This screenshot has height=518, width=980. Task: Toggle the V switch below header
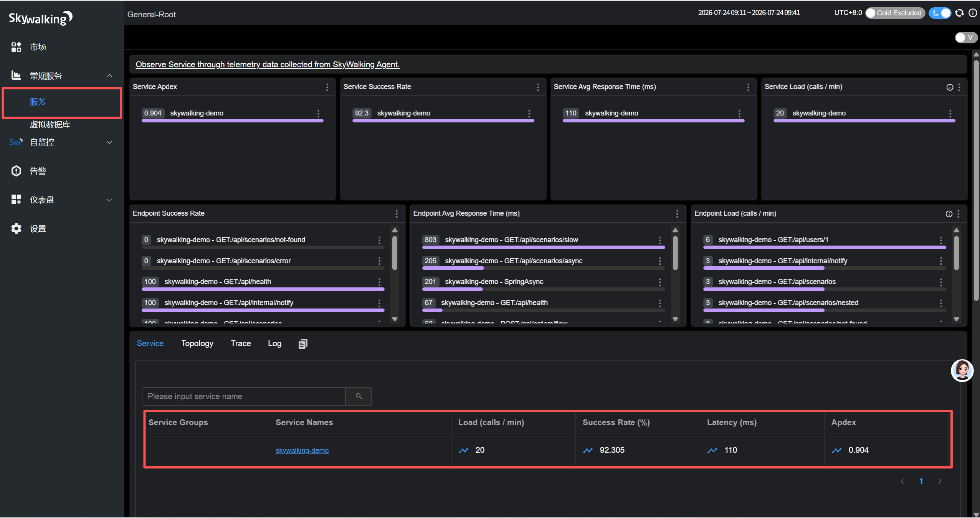966,38
